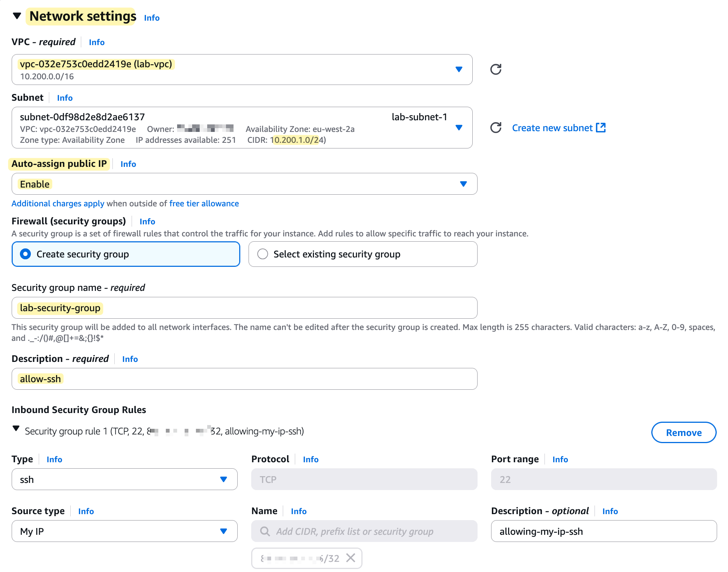Refresh the Subnet list
This screenshot has height=572, width=728.
[x=496, y=128]
